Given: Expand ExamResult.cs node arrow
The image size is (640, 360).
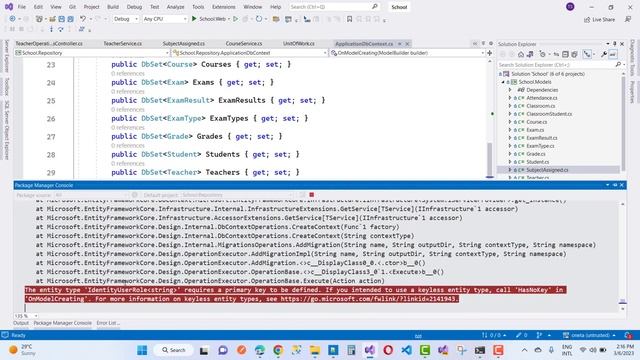Looking at the screenshot, I should click(510, 138).
